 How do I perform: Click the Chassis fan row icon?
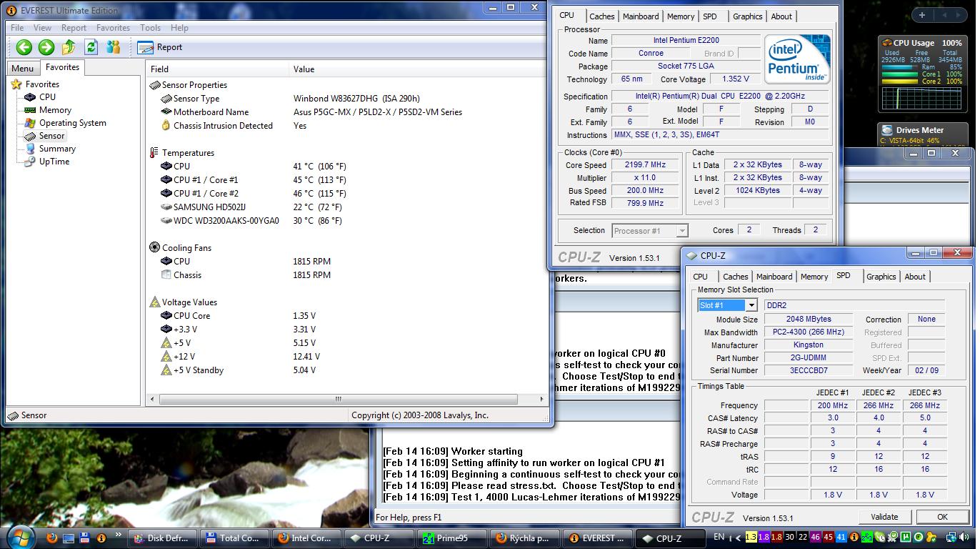click(x=166, y=275)
